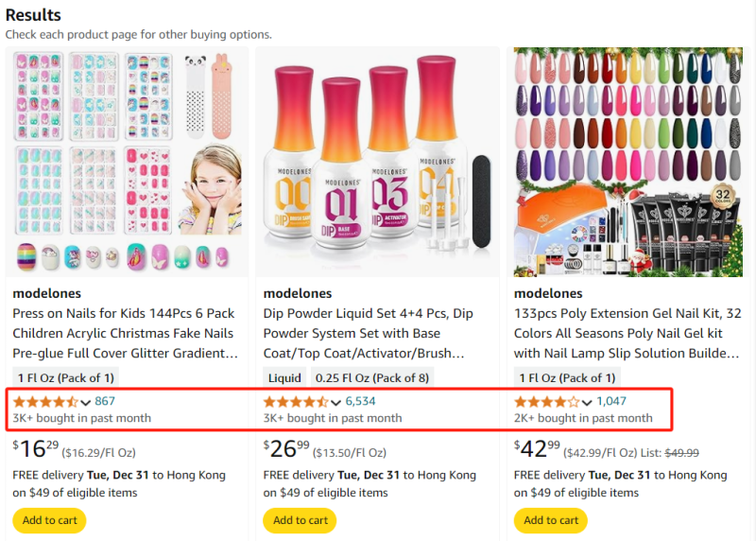756x541 pixels.
Task: Open the Dip Powder Liquid Set title
Action: pyautogui.click(x=369, y=333)
